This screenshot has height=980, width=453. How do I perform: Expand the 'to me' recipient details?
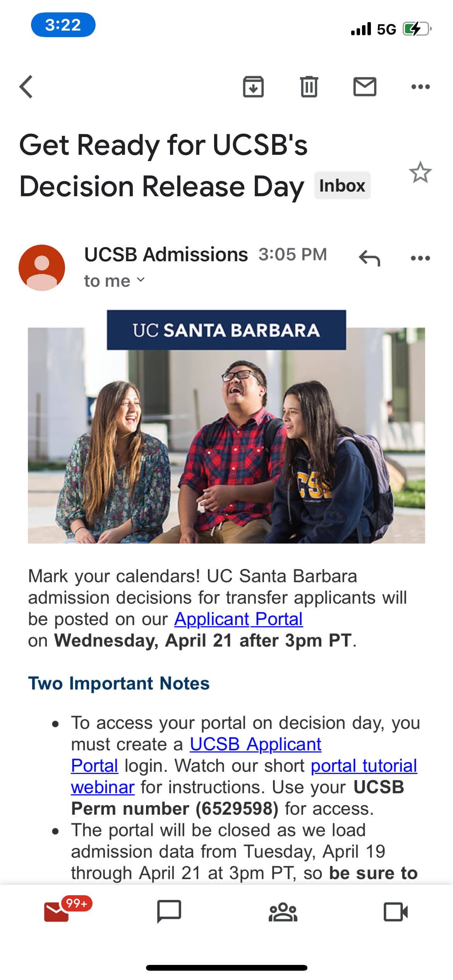(x=114, y=281)
